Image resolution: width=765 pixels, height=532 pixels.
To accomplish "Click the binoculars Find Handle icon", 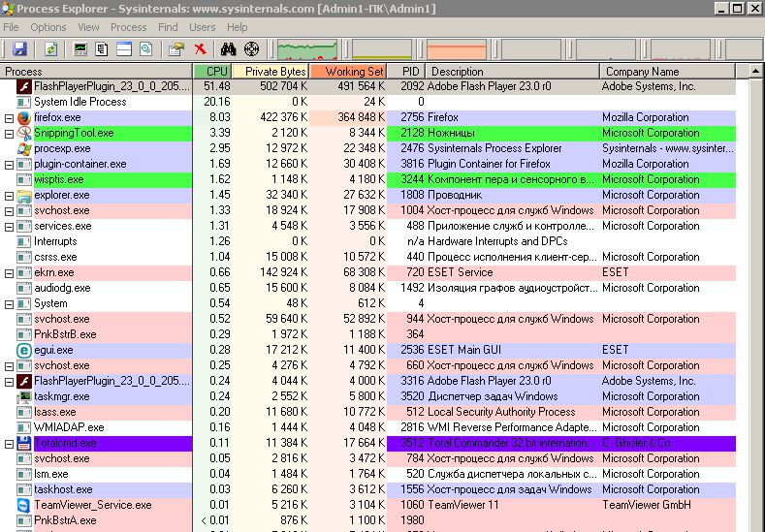I will pyautogui.click(x=229, y=48).
